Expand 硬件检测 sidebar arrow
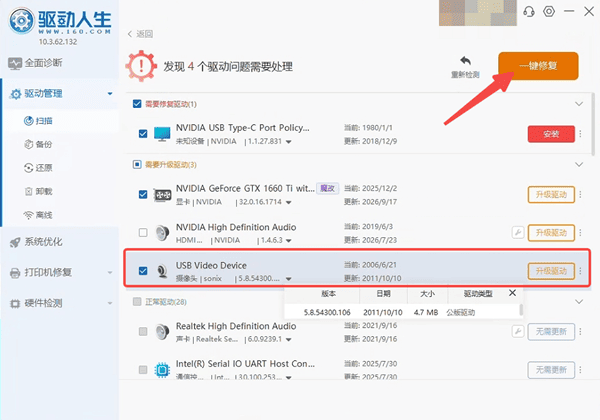The image size is (600, 420). point(110,303)
